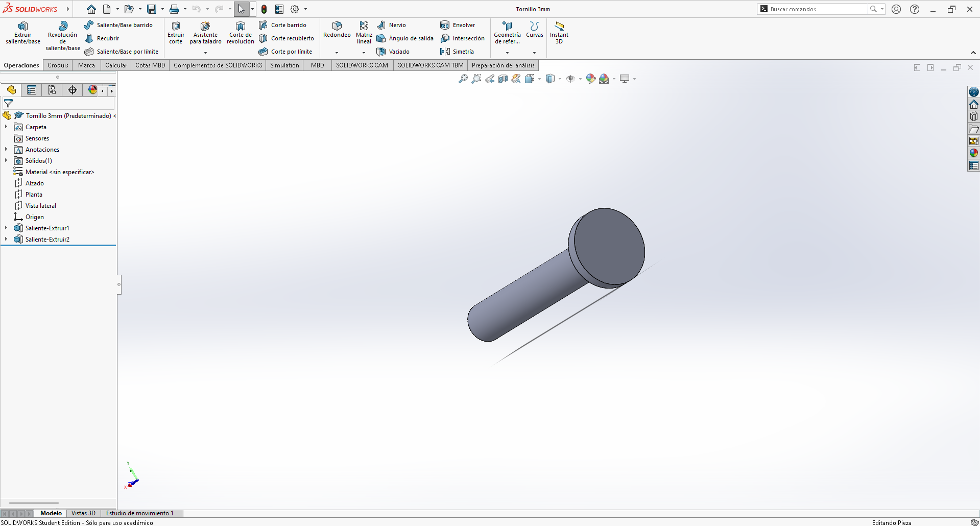This screenshot has width=980, height=526.
Task: Activate the Recubrir tool
Action: [102, 38]
